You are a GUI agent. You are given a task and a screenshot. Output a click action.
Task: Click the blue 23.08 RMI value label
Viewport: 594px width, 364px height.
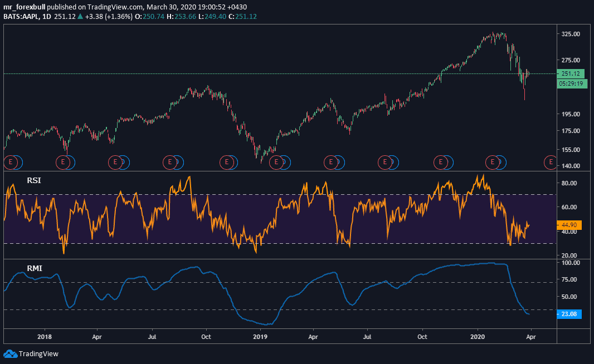[x=569, y=314]
